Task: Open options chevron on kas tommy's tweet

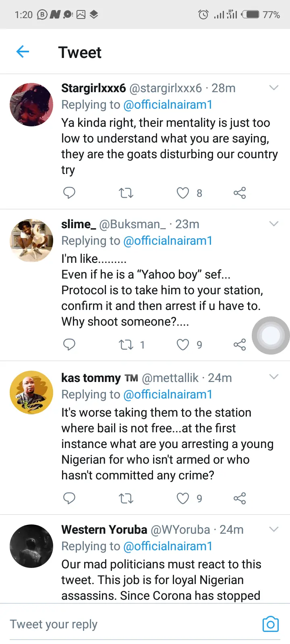Action: (x=274, y=377)
